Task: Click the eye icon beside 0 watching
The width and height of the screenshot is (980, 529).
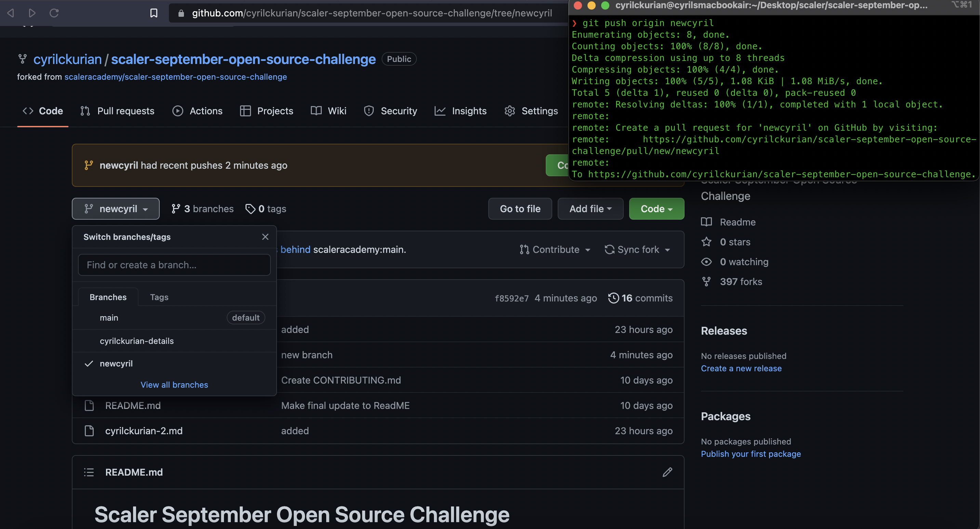Action: click(706, 261)
